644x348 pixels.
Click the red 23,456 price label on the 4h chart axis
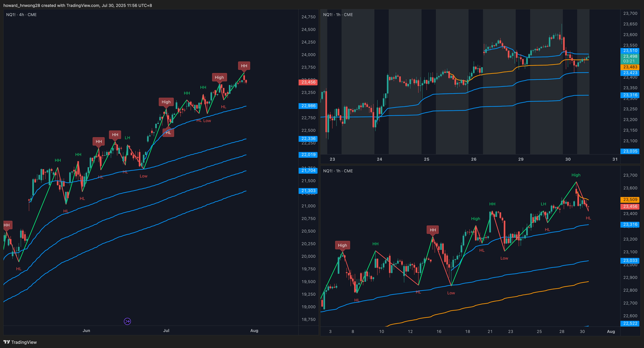308,82
